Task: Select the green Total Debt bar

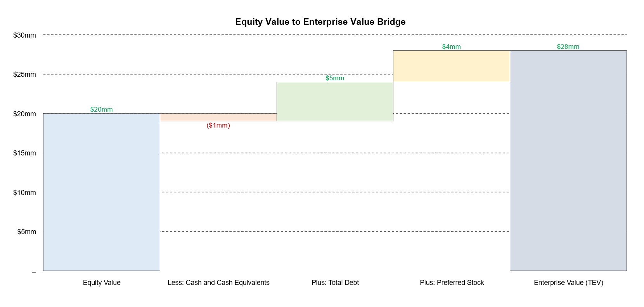Action: (335, 102)
